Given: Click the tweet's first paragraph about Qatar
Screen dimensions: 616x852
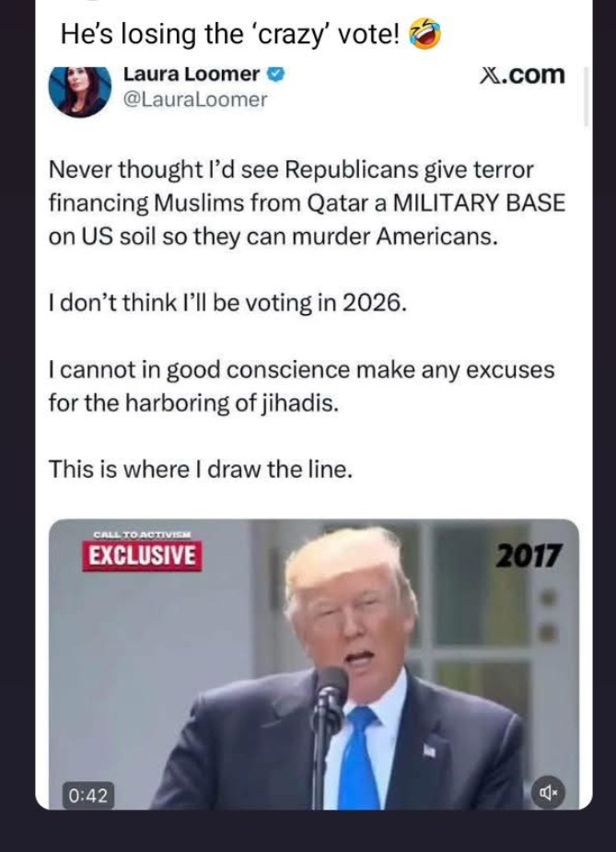Looking at the screenshot, I should (x=307, y=203).
